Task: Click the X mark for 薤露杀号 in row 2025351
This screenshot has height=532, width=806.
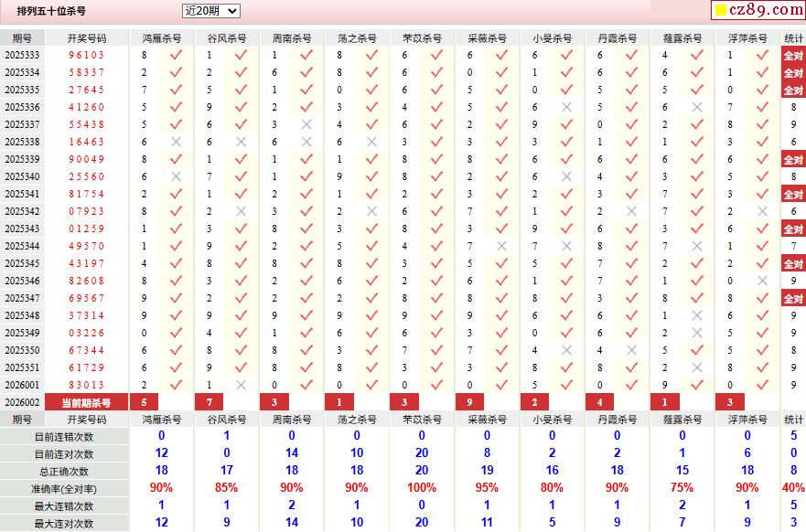Action: (x=697, y=367)
